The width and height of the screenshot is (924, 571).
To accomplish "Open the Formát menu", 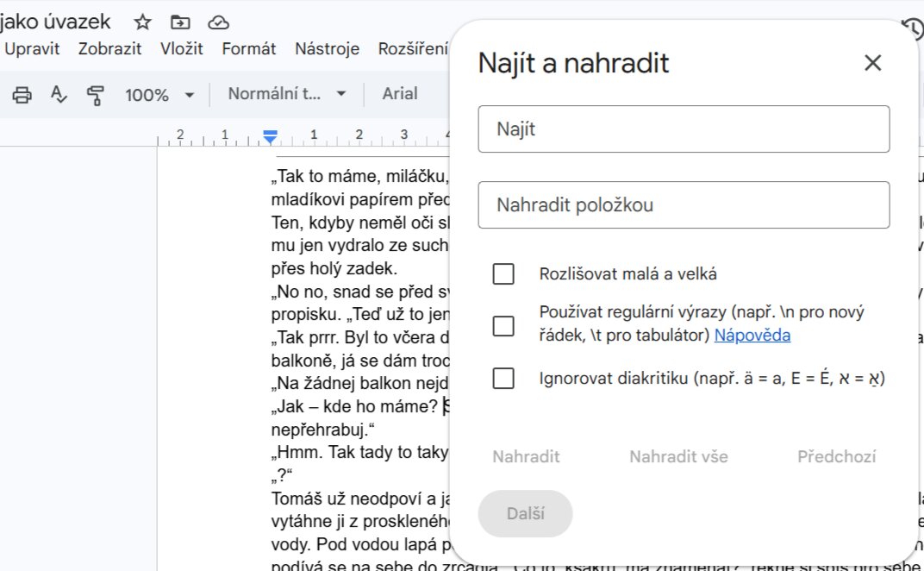I will pyautogui.click(x=249, y=48).
